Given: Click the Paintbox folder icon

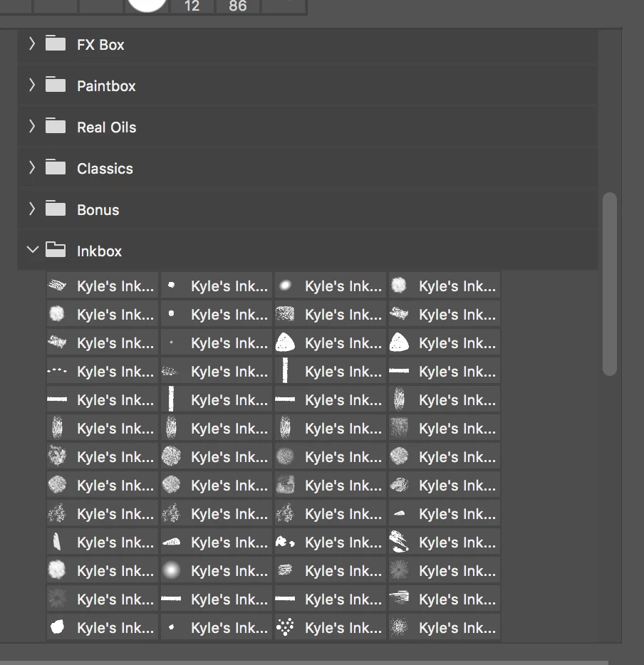Looking at the screenshot, I should (56, 85).
